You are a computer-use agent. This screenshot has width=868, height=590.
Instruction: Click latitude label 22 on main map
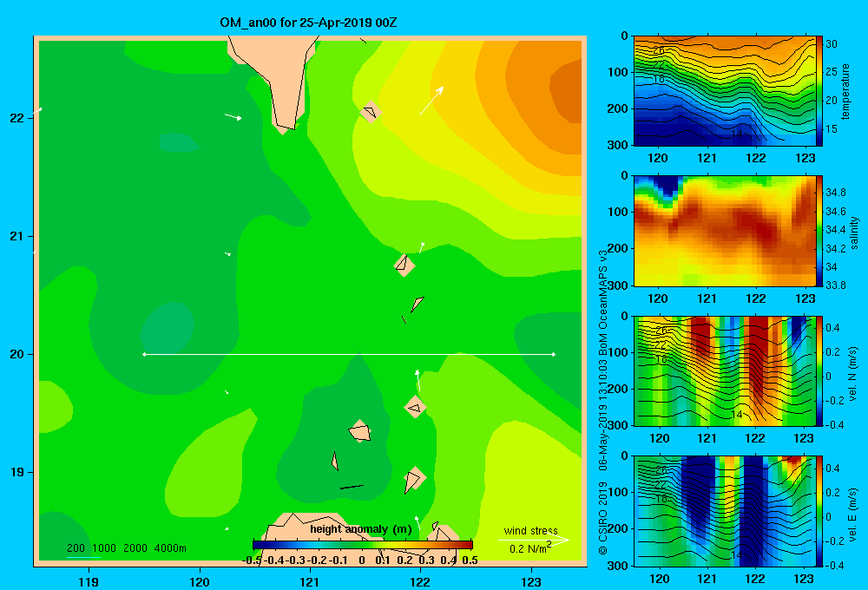pos(17,118)
